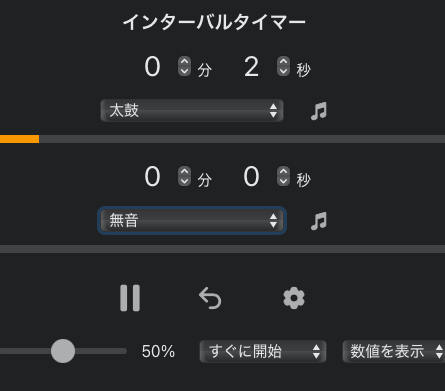Viewport: 445px width, 391px height.
Task: Open the 無音 sound dropdown
Action: [192, 220]
